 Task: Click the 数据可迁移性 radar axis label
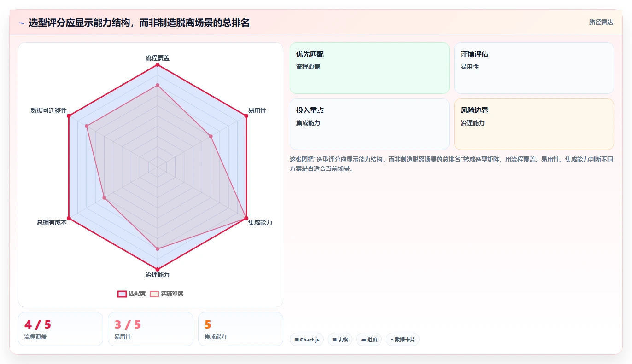[x=49, y=110]
